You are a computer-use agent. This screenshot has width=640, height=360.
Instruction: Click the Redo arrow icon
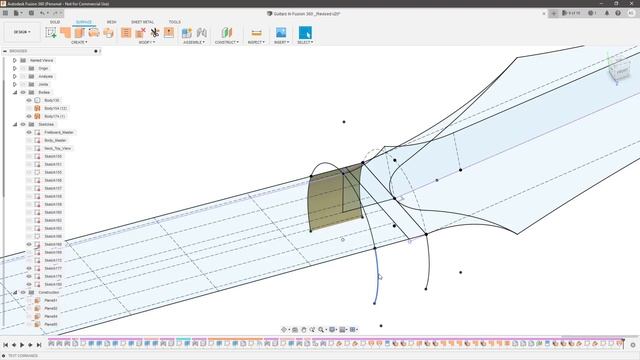point(55,13)
